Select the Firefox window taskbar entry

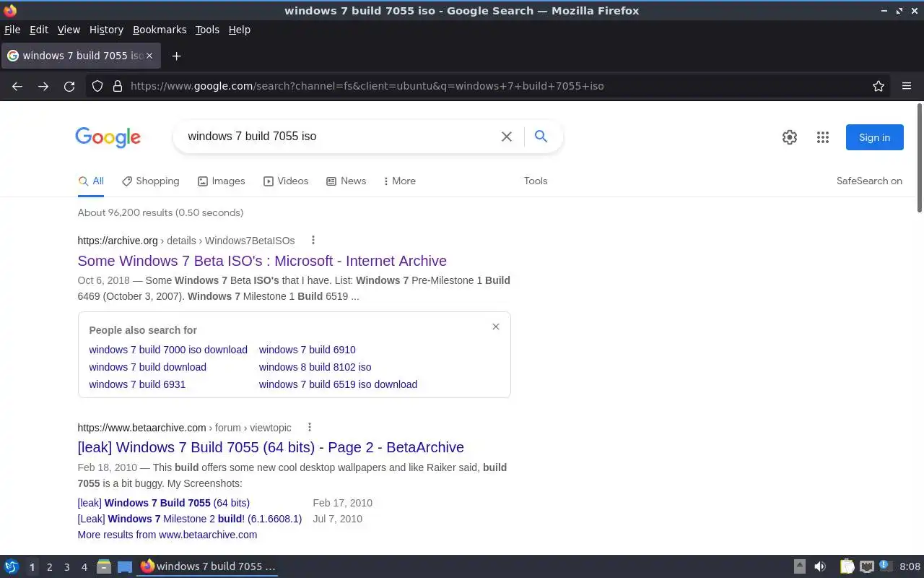click(x=208, y=566)
